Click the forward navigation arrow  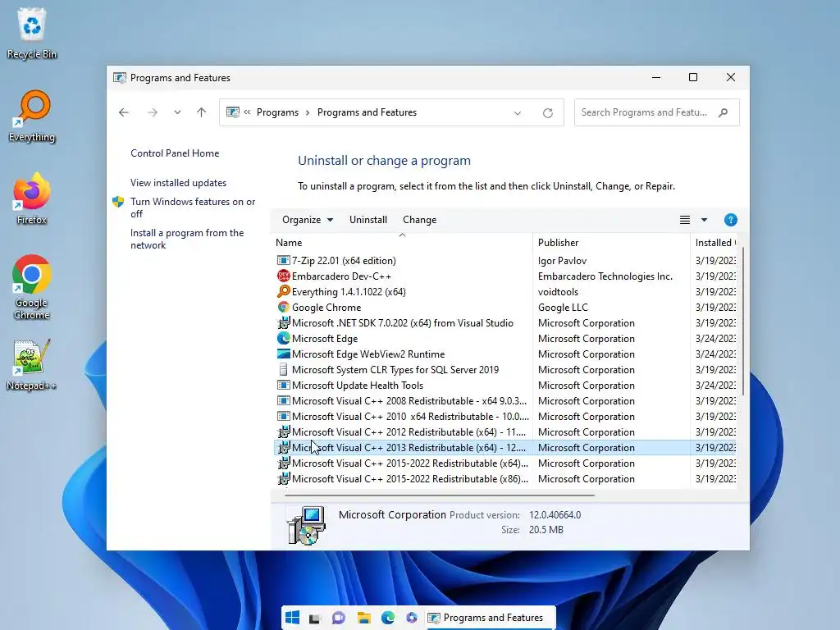click(x=153, y=112)
